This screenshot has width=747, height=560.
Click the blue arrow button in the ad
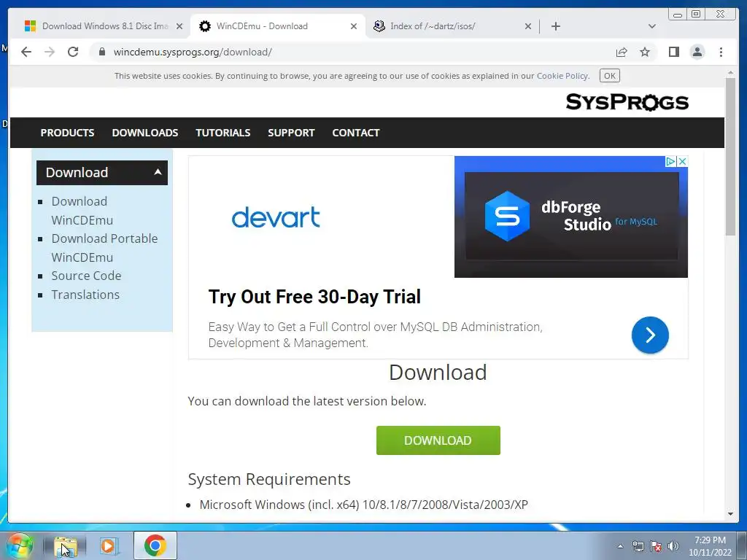tap(650, 335)
